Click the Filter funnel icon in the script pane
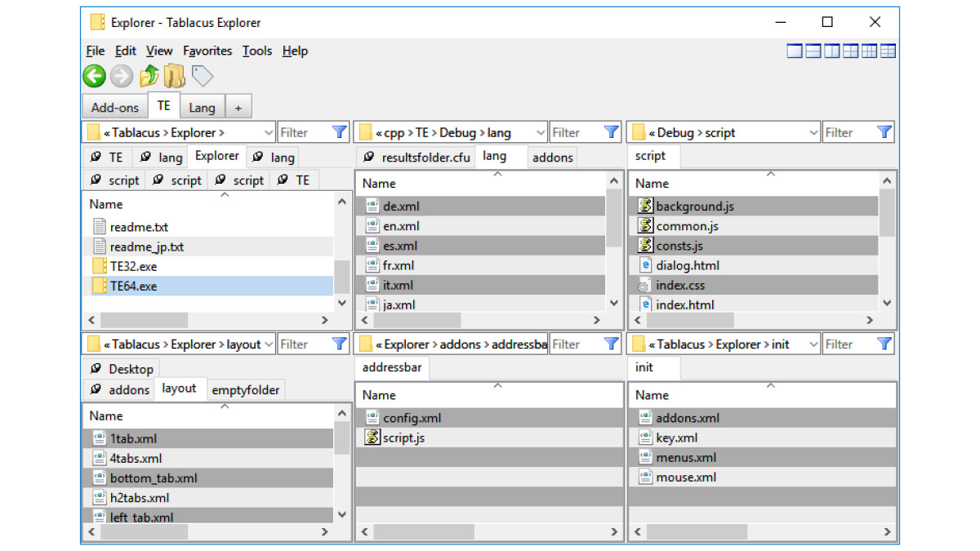This screenshot has height=551, width=980. point(884,131)
